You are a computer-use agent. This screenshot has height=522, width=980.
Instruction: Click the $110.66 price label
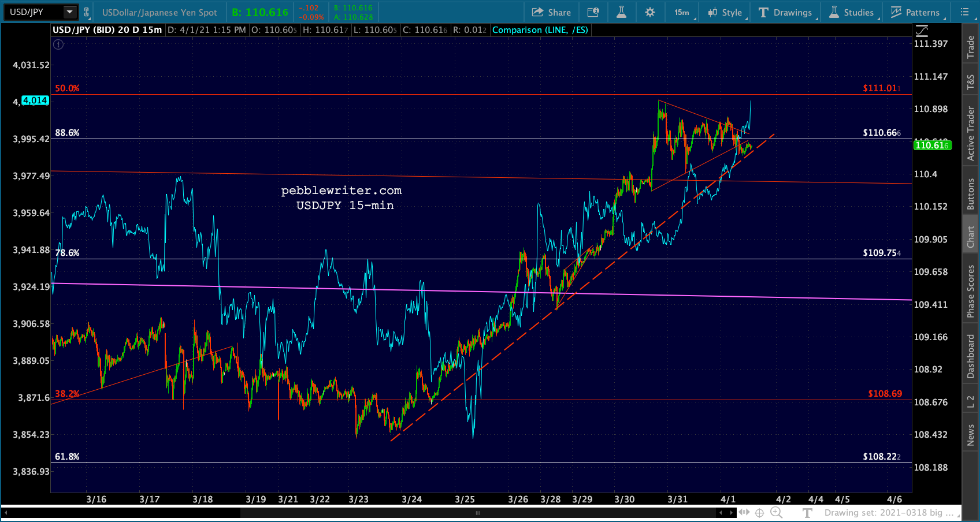[882, 133]
